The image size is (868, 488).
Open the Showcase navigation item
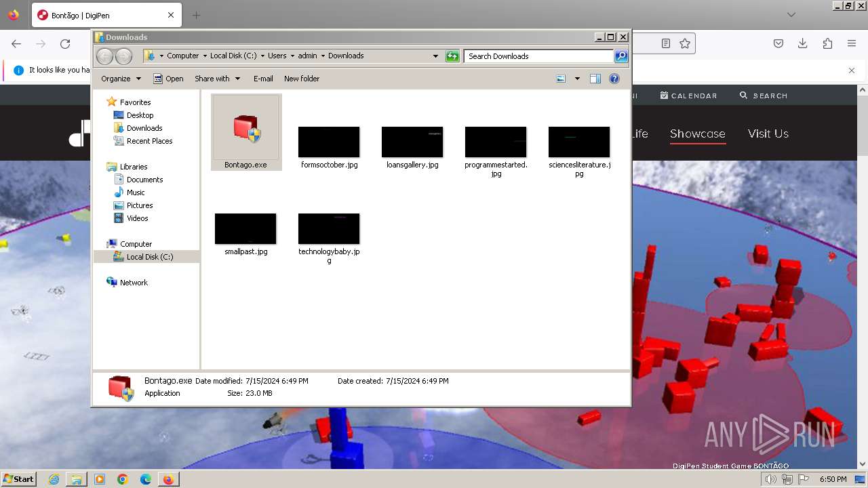coord(698,134)
